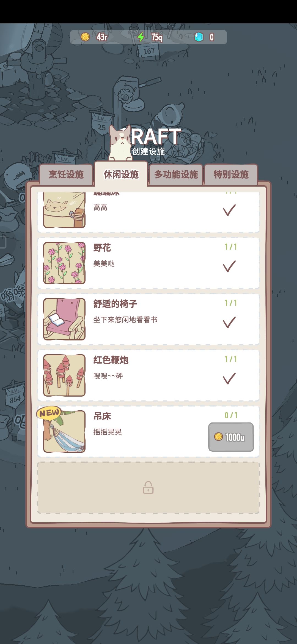297x644 pixels.
Task: Select the 休闲设施 tab
Action: (121, 174)
